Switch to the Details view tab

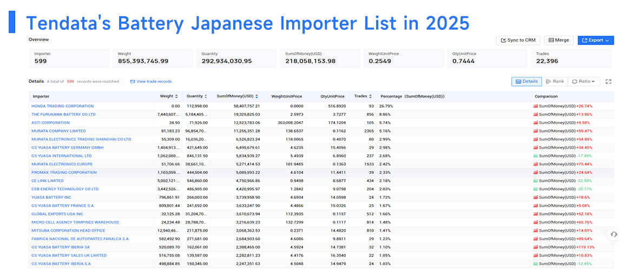[527, 81]
